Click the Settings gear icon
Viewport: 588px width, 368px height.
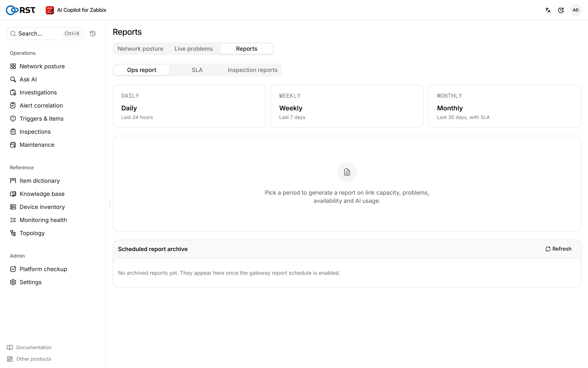13,282
